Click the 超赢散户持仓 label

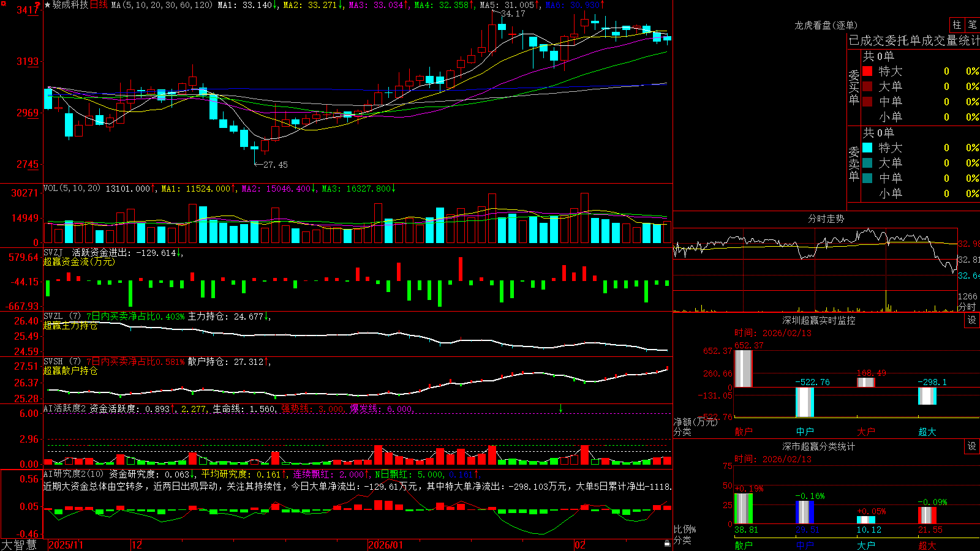click(x=70, y=371)
